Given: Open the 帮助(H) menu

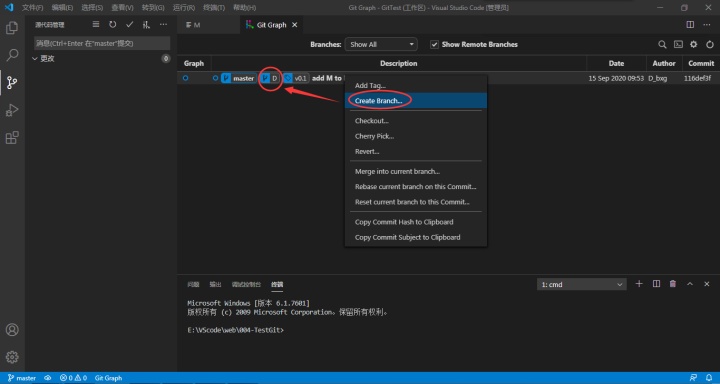Looking at the screenshot, I should pos(244,8).
